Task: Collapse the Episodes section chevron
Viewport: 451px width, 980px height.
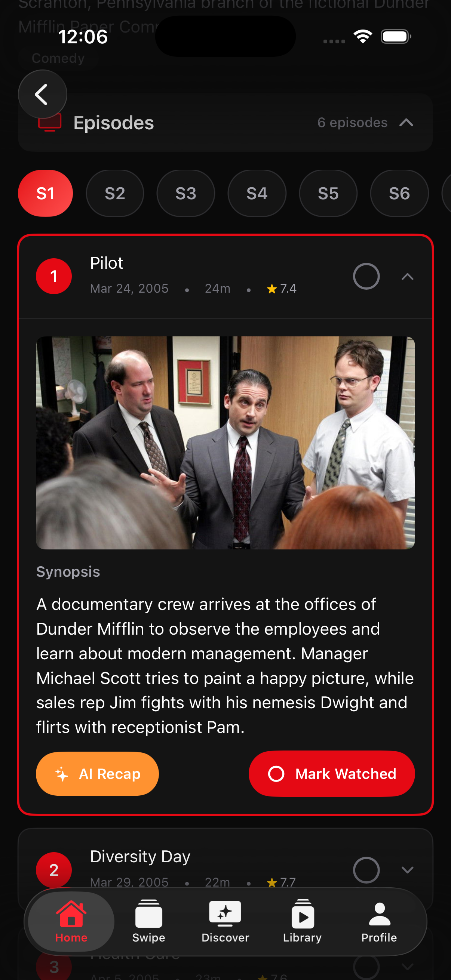Action: point(406,123)
